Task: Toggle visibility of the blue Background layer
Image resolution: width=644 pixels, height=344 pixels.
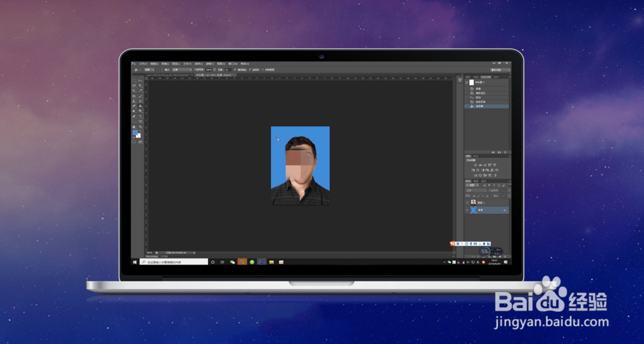Action: click(467, 210)
